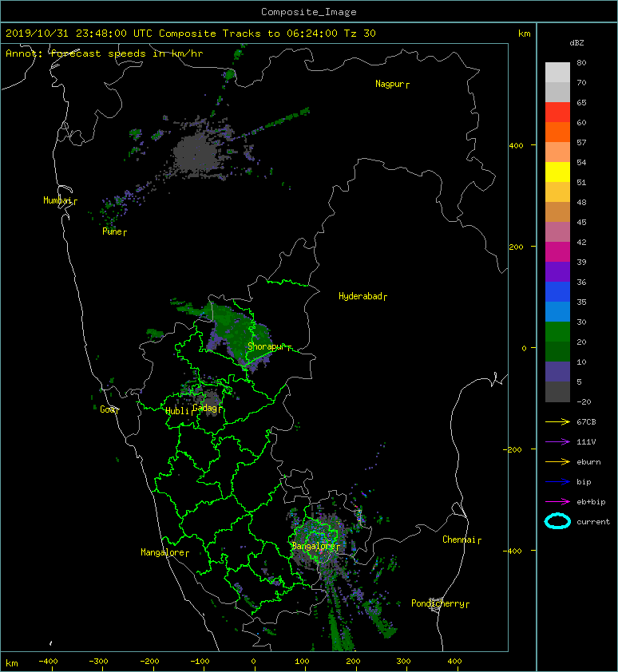
Task: Click the dBZ legend heading
Action: point(576,43)
